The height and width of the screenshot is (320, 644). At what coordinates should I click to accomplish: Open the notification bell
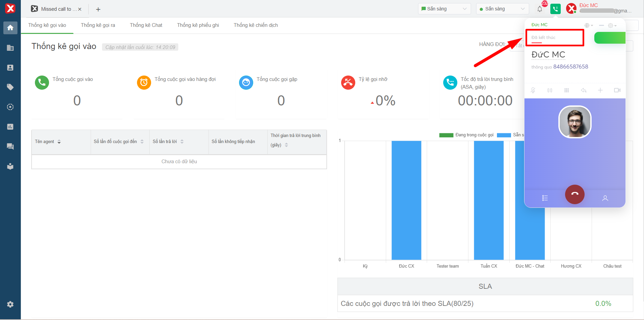click(x=540, y=9)
